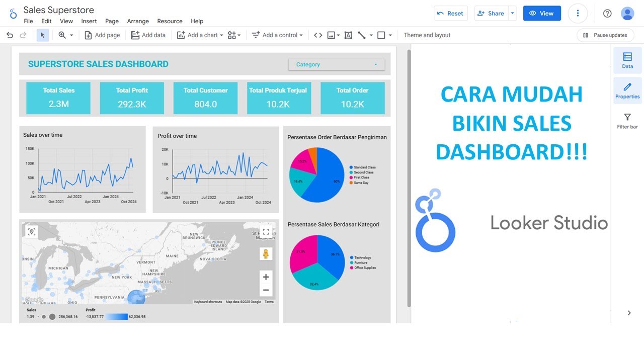Open the Page menu
Image resolution: width=644 pixels, height=362 pixels.
click(112, 21)
